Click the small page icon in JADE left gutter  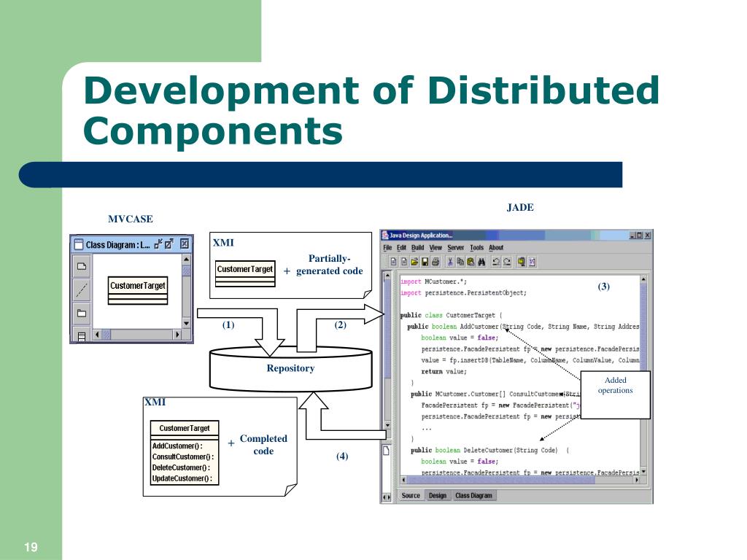pos(387,451)
